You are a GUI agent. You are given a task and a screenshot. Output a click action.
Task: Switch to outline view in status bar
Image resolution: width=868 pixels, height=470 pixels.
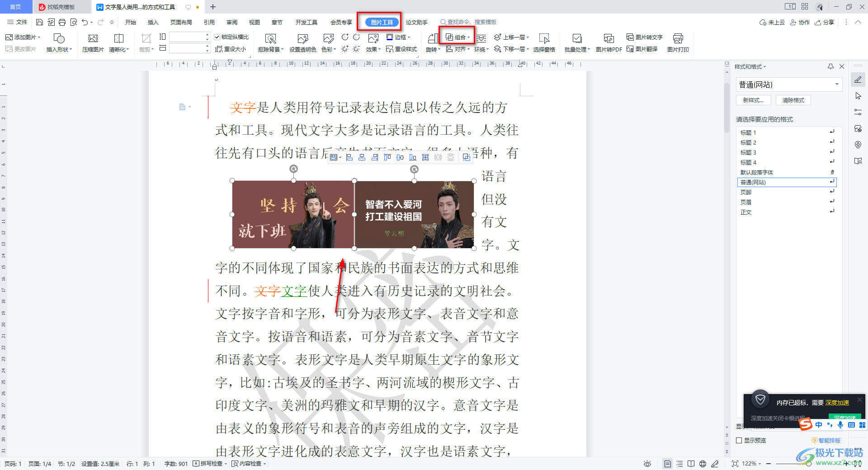point(679,464)
